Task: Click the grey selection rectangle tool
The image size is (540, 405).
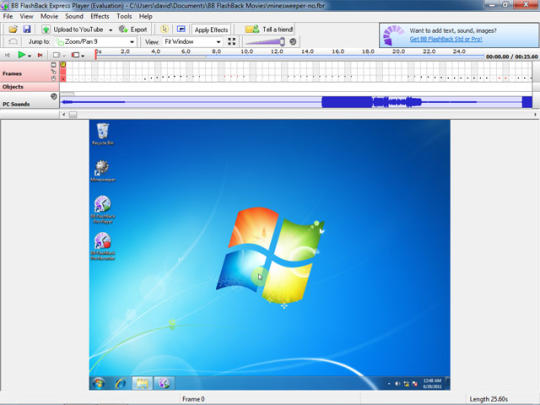Action: coord(56,55)
